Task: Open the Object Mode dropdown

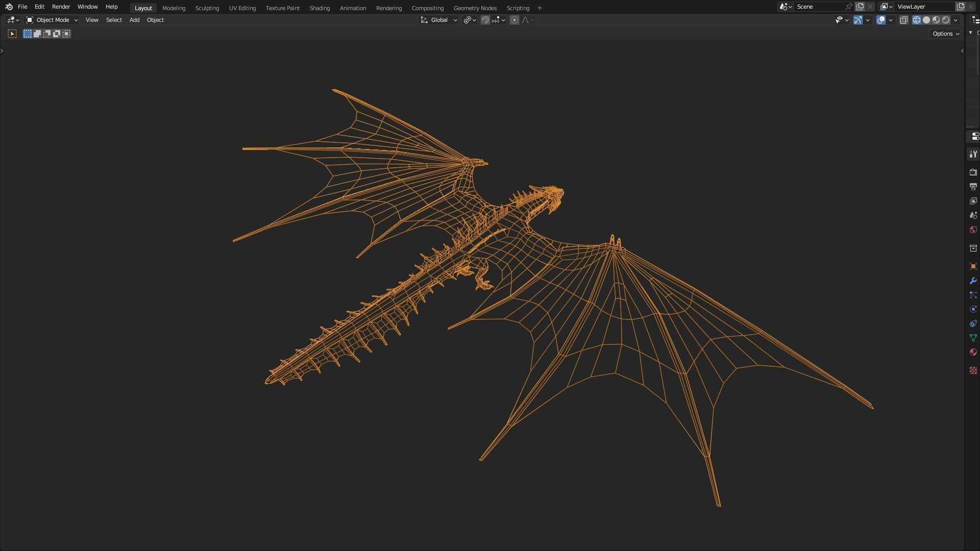Action: (52, 20)
